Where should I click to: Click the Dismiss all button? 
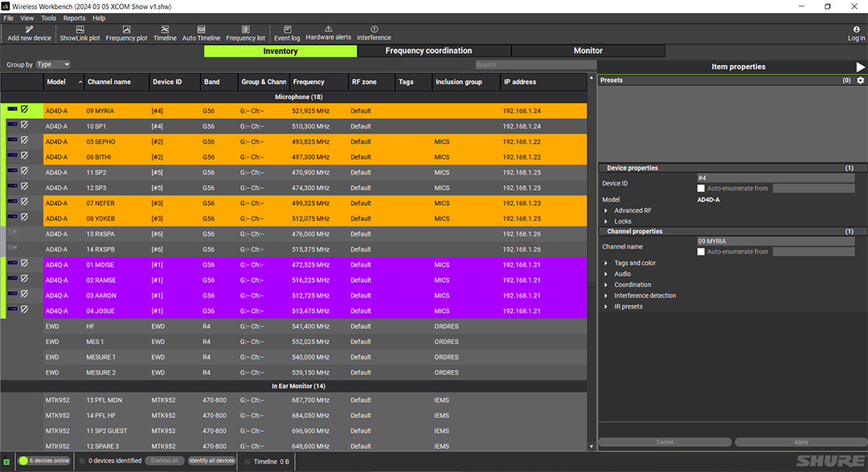(x=165, y=461)
